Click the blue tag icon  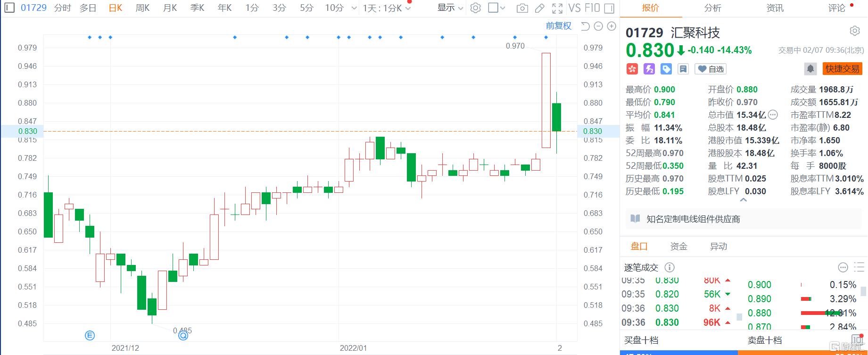pyautogui.click(x=666, y=69)
